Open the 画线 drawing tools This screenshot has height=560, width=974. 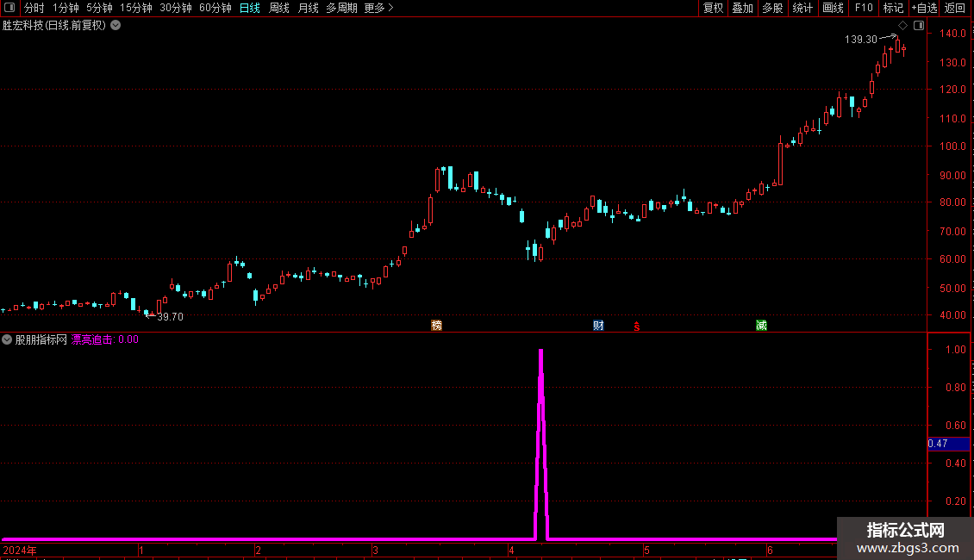pos(833,8)
